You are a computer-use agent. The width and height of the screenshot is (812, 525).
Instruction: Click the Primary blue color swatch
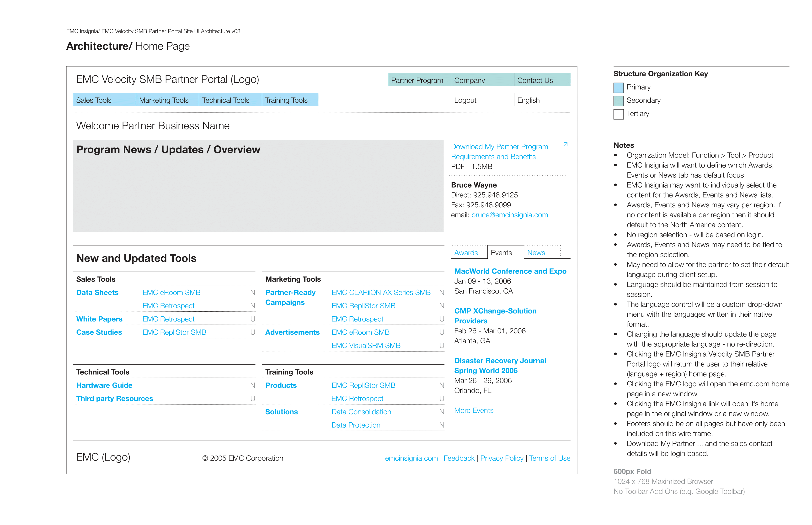tap(618, 88)
